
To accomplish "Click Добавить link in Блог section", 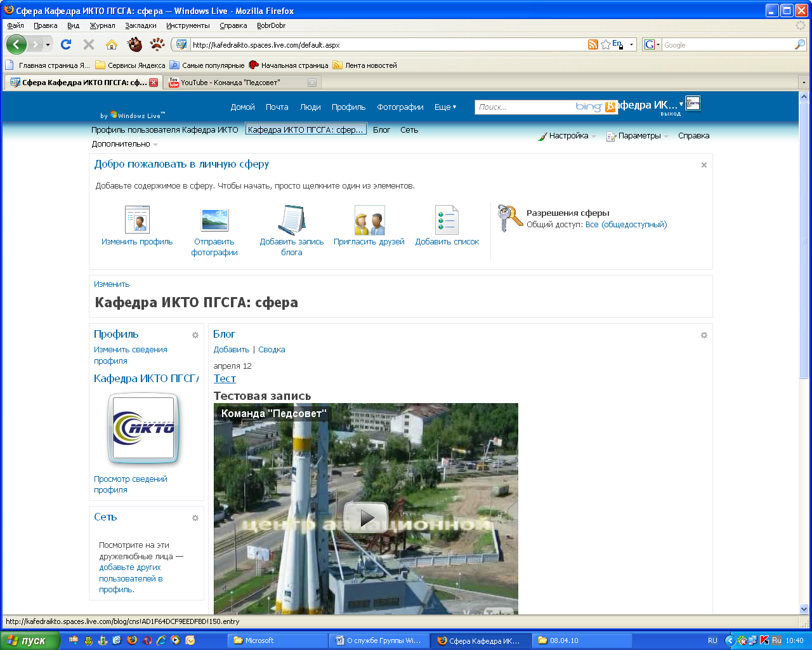I will point(232,350).
